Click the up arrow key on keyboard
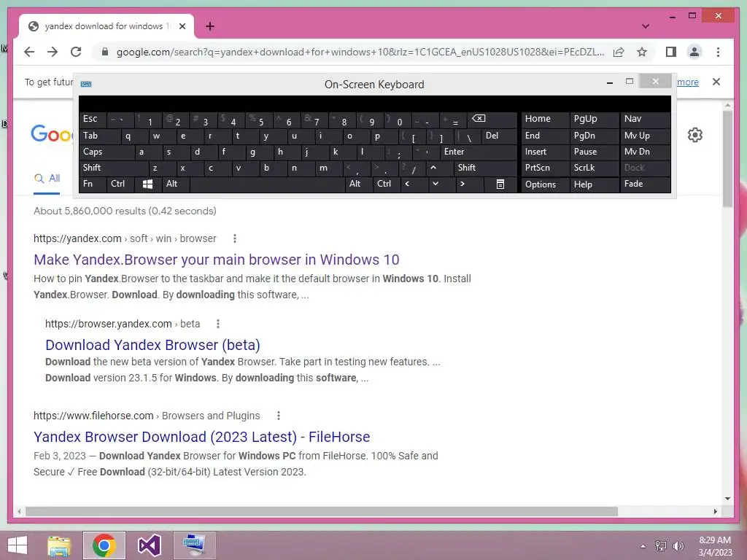The width and height of the screenshot is (747, 560). [433, 168]
